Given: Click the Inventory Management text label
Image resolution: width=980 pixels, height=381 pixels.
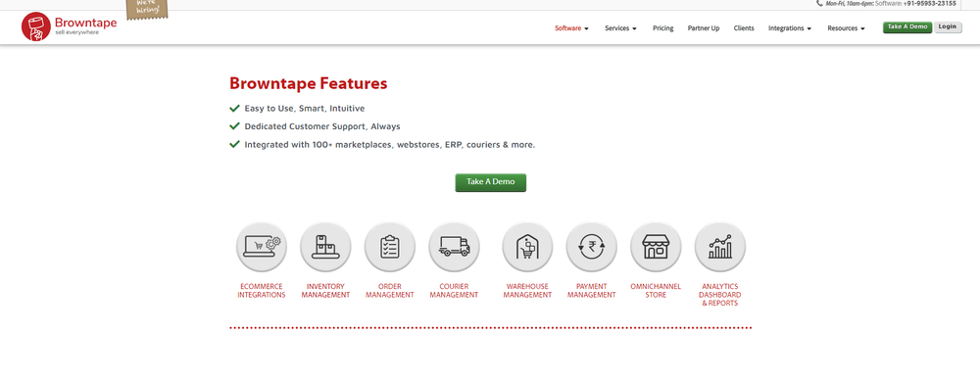Looking at the screenshot, I should 325,291.
